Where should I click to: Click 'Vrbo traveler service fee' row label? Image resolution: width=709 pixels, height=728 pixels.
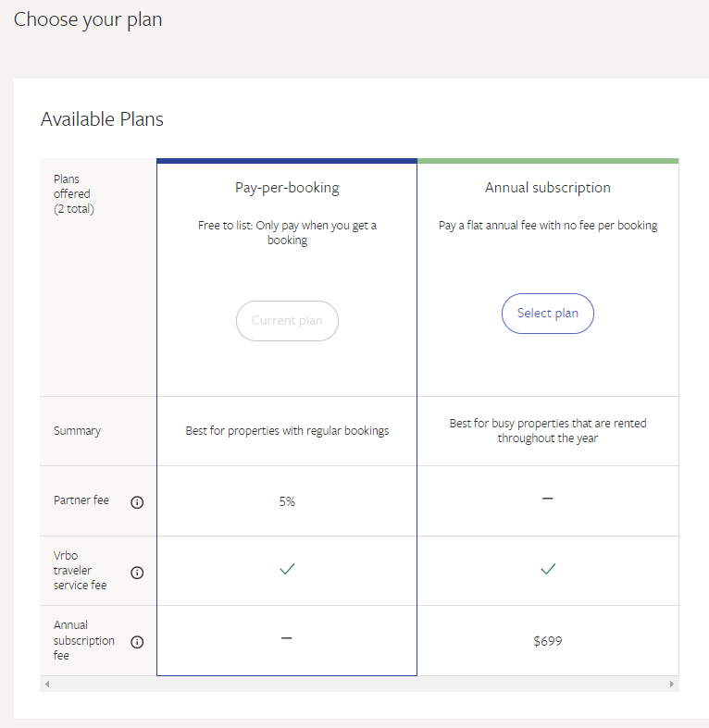tap(80, 570)
